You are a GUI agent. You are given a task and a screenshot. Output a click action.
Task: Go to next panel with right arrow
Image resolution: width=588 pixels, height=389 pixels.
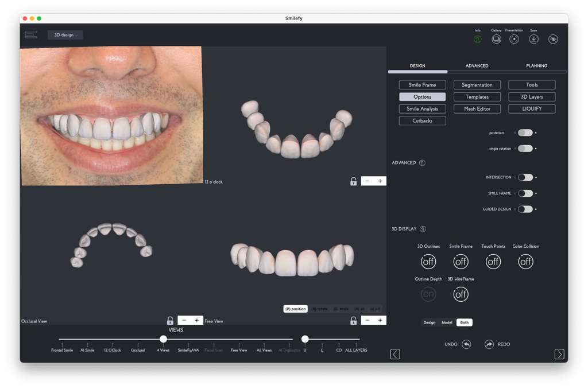point(559,355)
